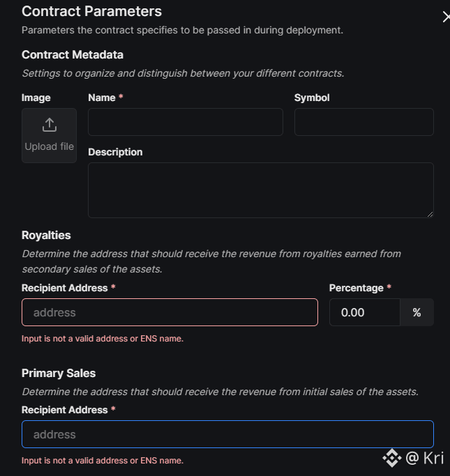
Task: Click the Percentage field label
Action: click(x=356, y=288)
